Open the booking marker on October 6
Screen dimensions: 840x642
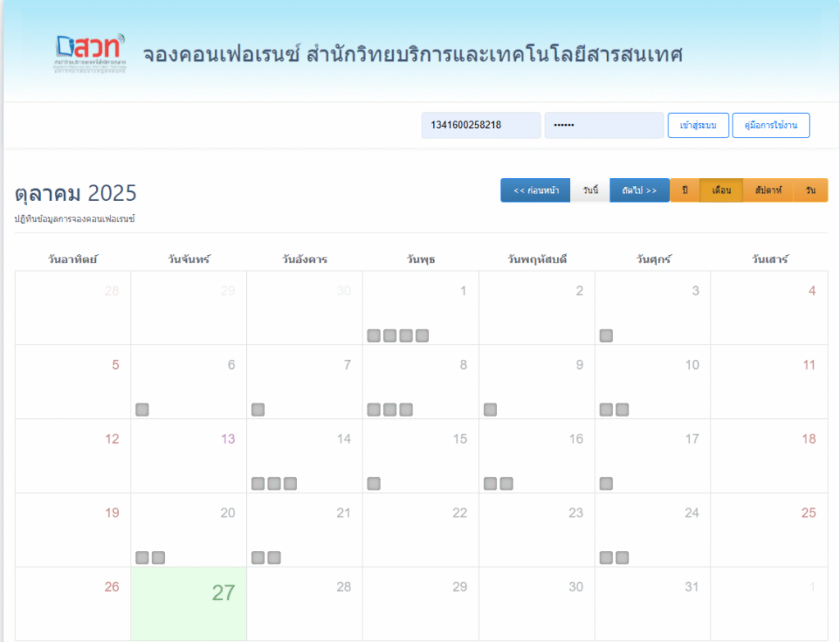pos(142,409)
